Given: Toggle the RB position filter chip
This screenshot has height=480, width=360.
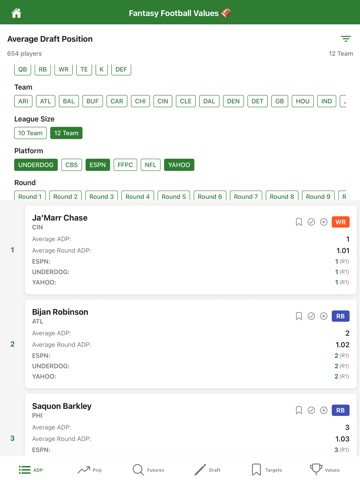Looking at the screenshot, I should tap(42, 69).
